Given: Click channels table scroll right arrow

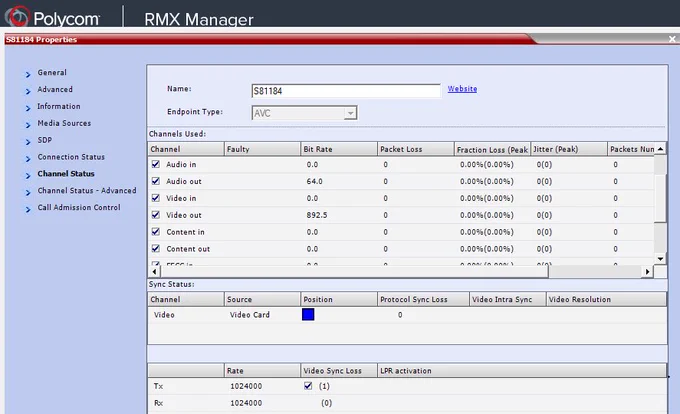Looking at the screenshot, I should [x=647, y=272].
